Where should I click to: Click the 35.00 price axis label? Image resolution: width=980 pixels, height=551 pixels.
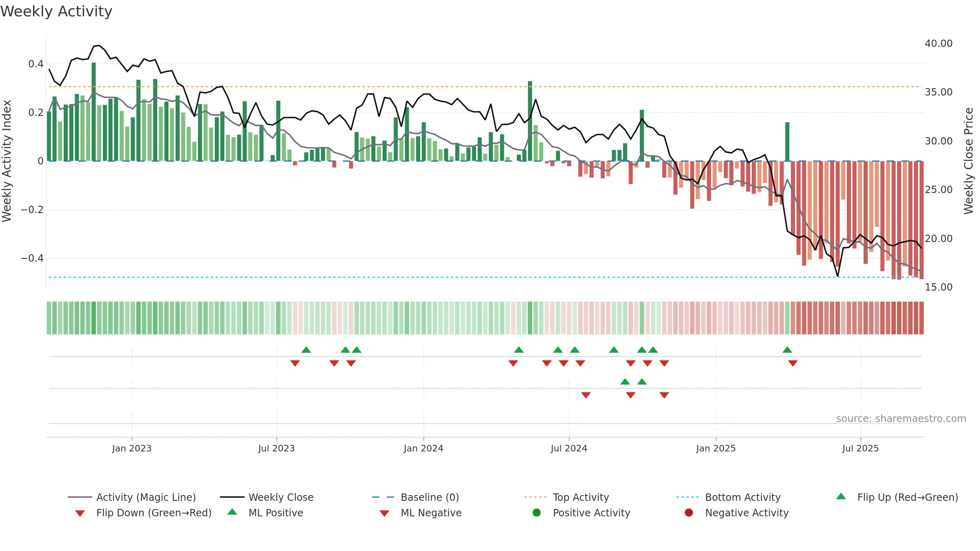pyautogui.click(x=939, y=92)
